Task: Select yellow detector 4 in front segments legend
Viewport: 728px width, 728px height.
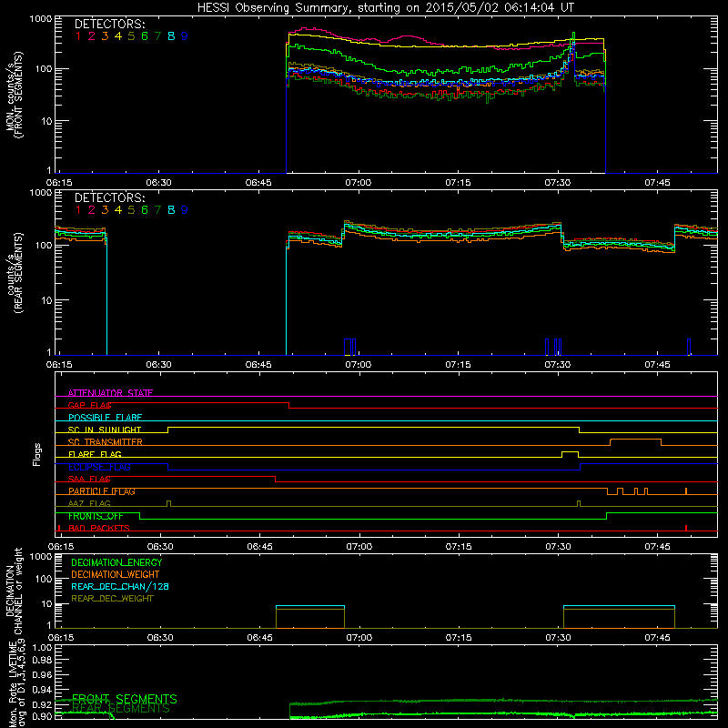Action: click(x=118, y=36)
